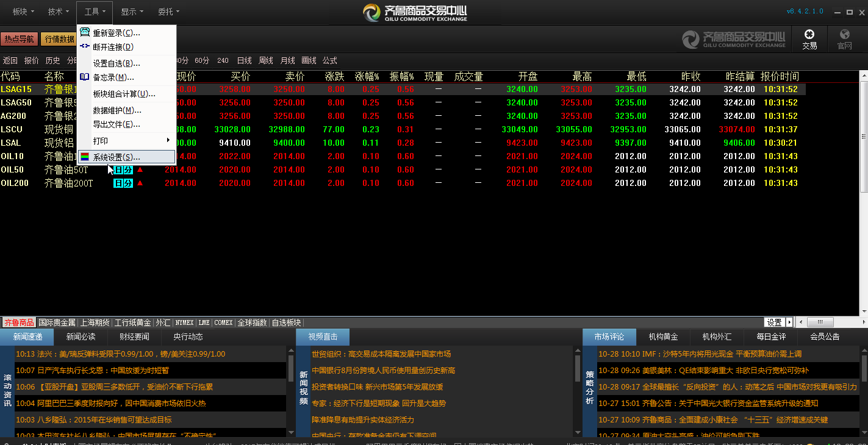Open the 机构外汇 analysis tab

click(x=717, y=336)
